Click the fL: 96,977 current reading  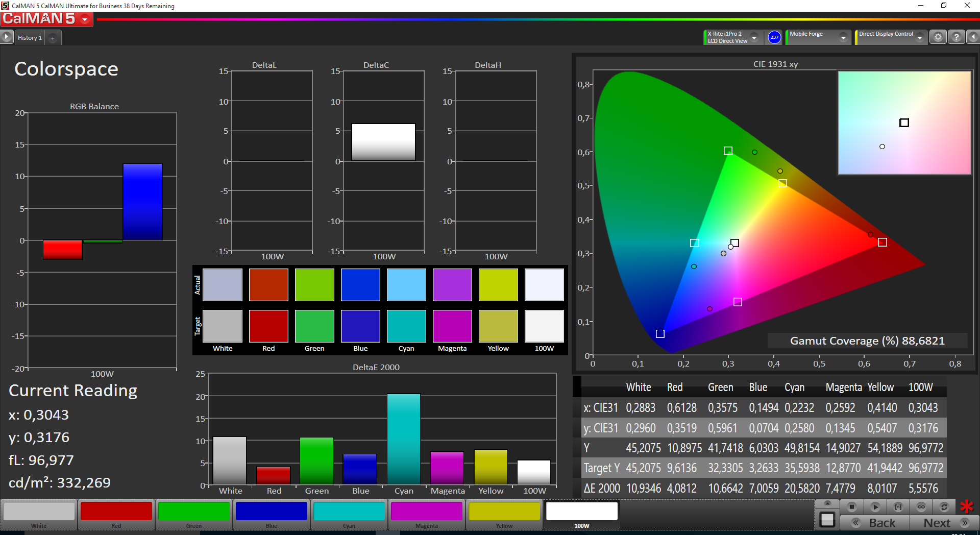(41, 460)
